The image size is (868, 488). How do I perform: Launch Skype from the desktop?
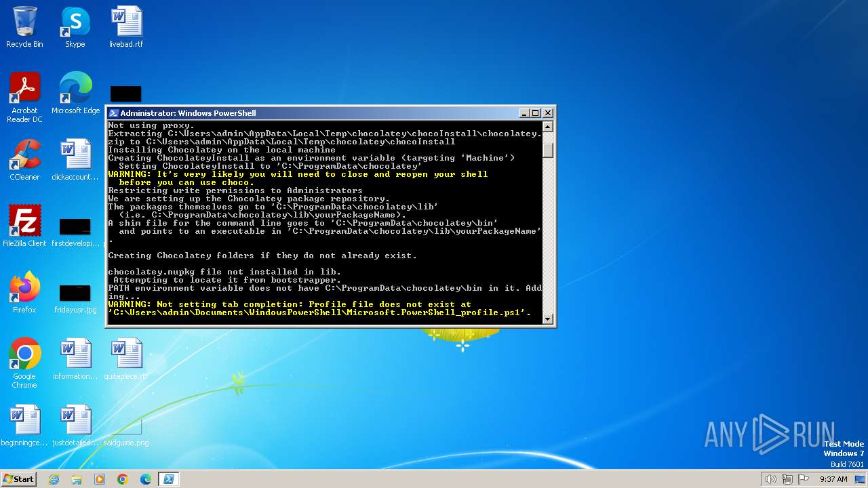[x=75, y=27]
